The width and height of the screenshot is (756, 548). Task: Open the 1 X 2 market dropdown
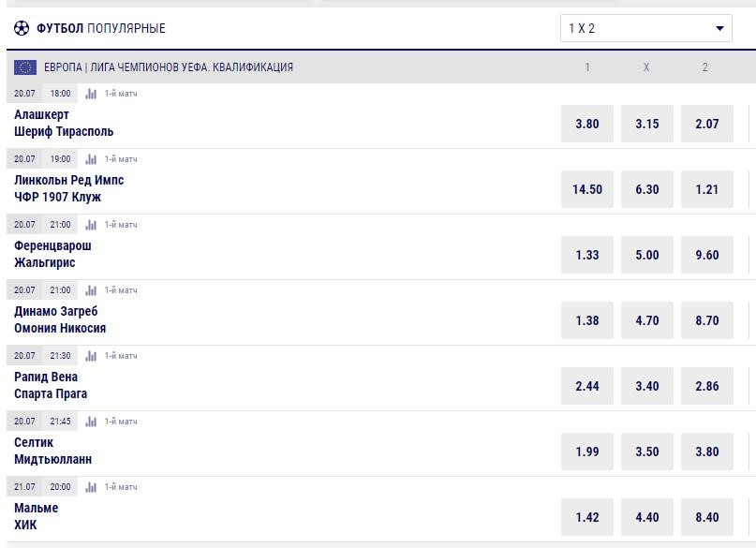click(x=646, y=28)
